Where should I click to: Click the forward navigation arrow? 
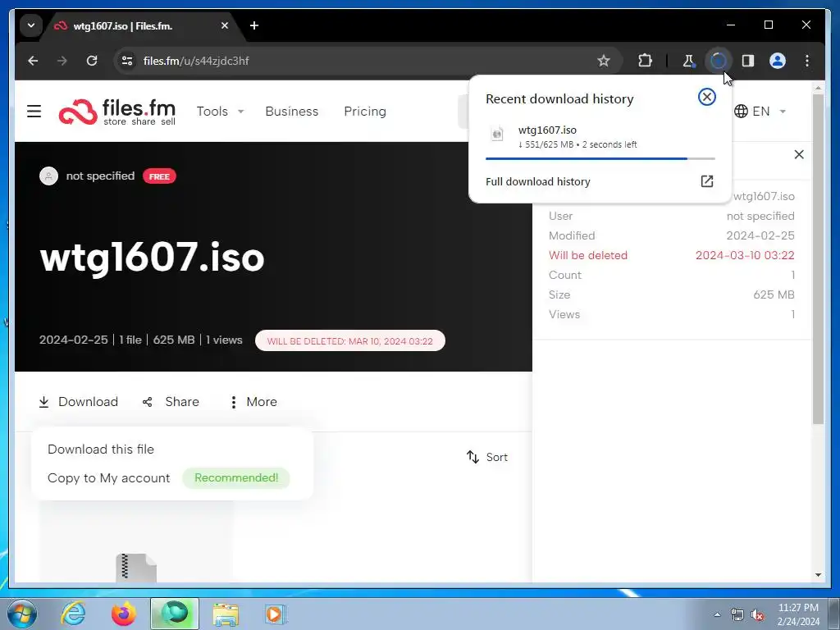point(62,61)
